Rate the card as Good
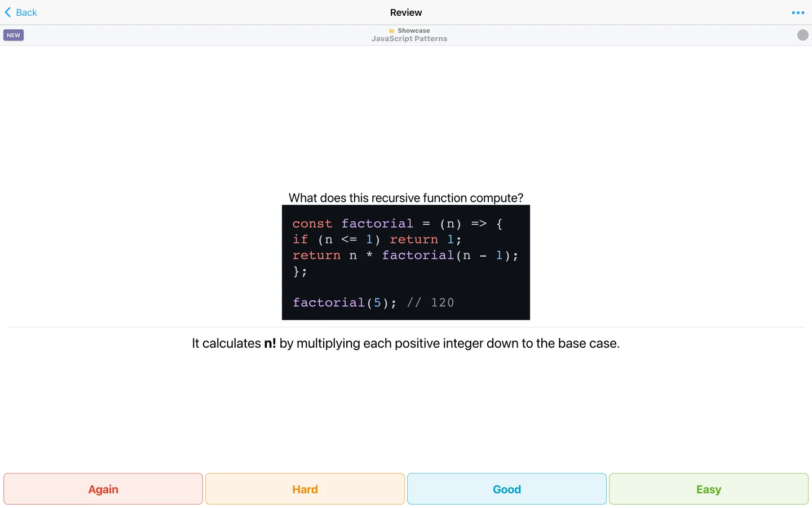This screenshot has width=812, height=508. click(x=507, y=489)
